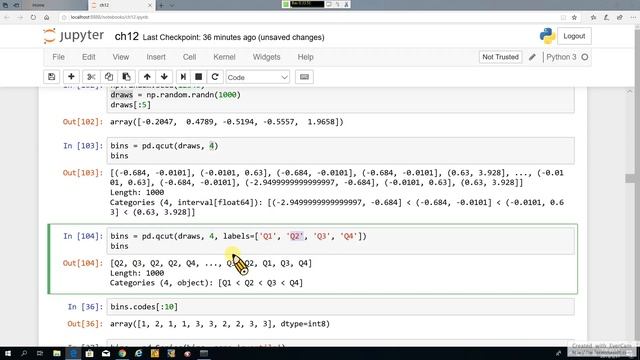640x360 pixels.
Task: Add page to favorites star icon
Action: pos(574,17)
